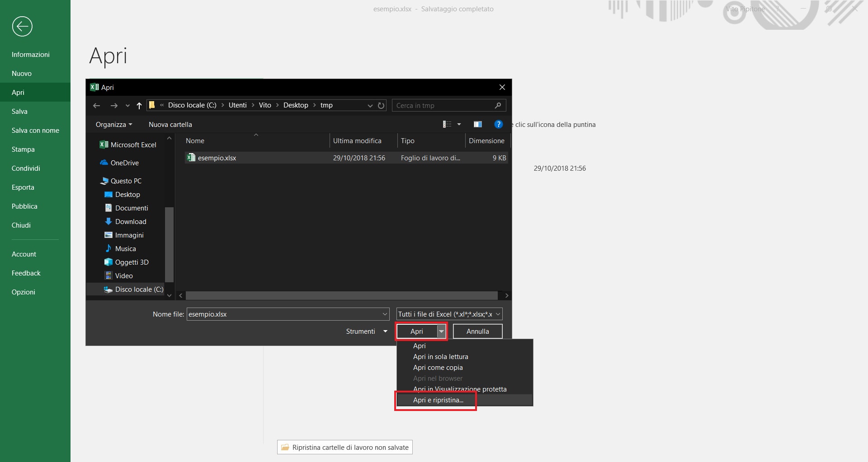Click the view layout icon

click(x=447, y=124)
